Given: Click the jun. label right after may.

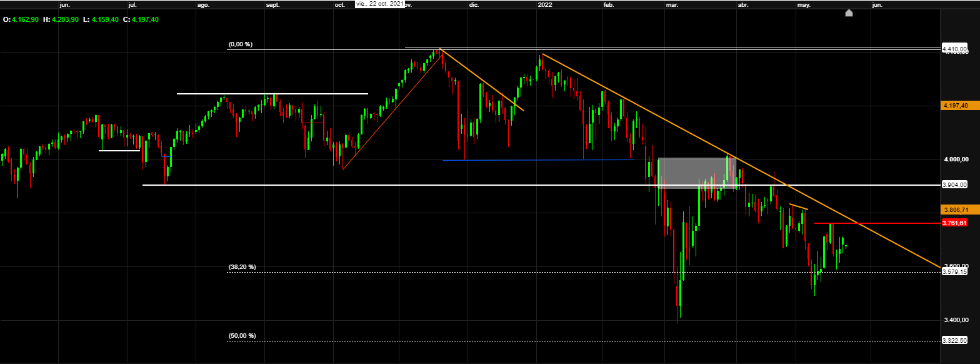Looking at the screenshot, I should (877, 4).
